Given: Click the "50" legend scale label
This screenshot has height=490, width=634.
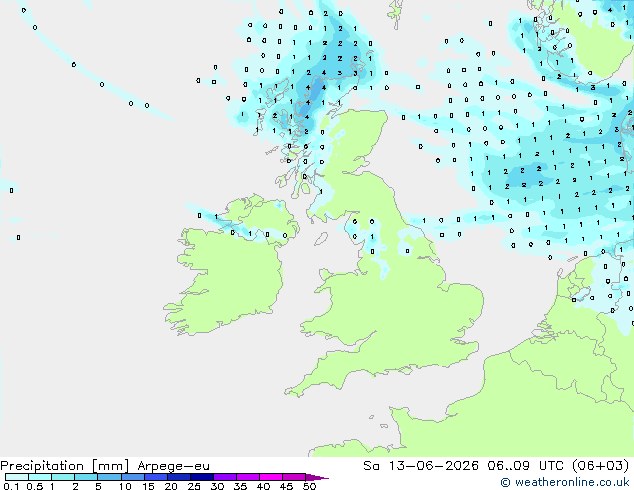Looking at the screenshot, I should [309, 486].
